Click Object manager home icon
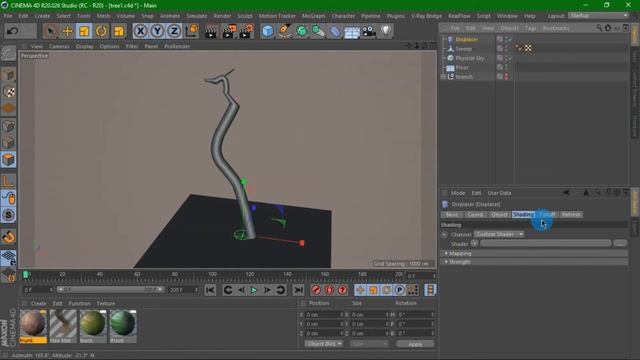The width and height of the screenshot is (640, 360). 608,28
